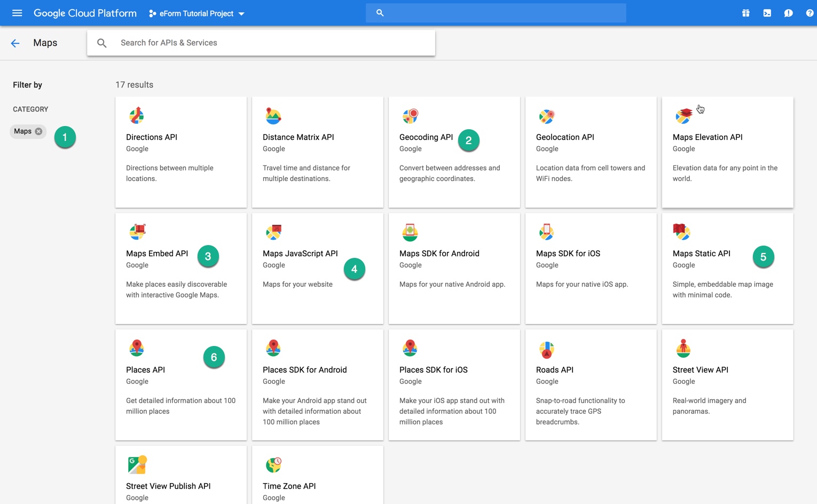Click the Street View Publish API icon
This screenshot has width=817, height=504.
[137, 464]
